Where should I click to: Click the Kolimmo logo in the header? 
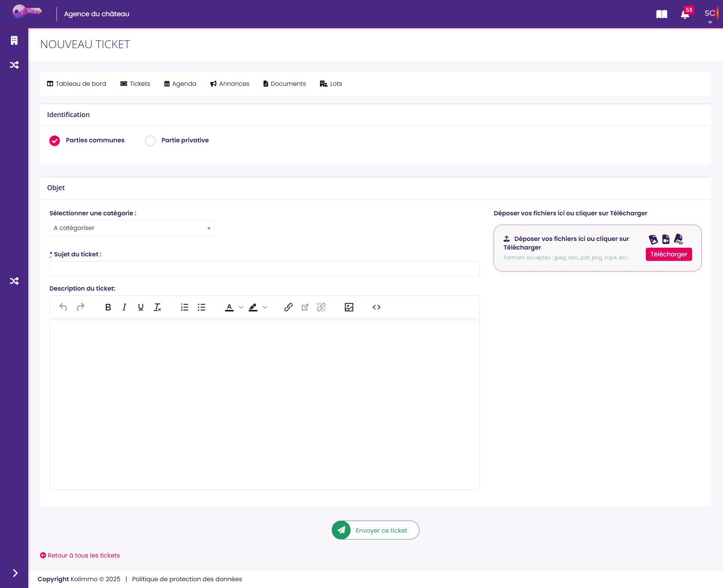coord(27,12)
